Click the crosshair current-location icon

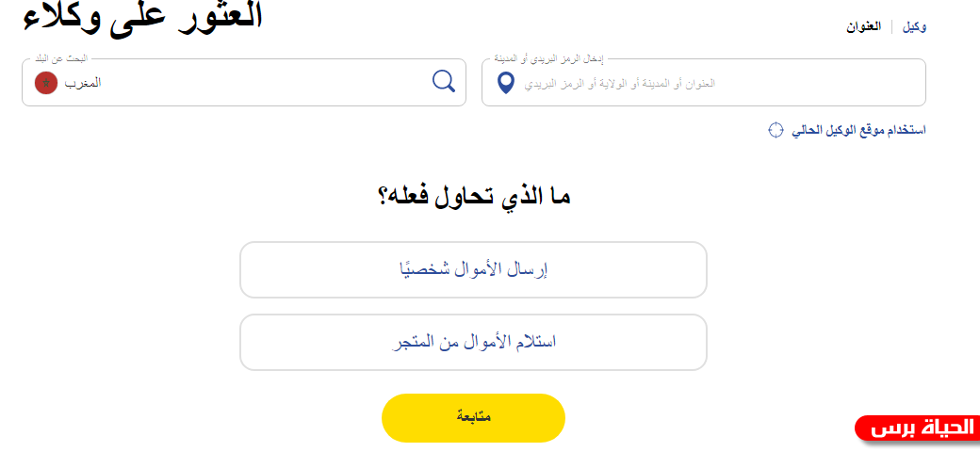tap(775, 130)
